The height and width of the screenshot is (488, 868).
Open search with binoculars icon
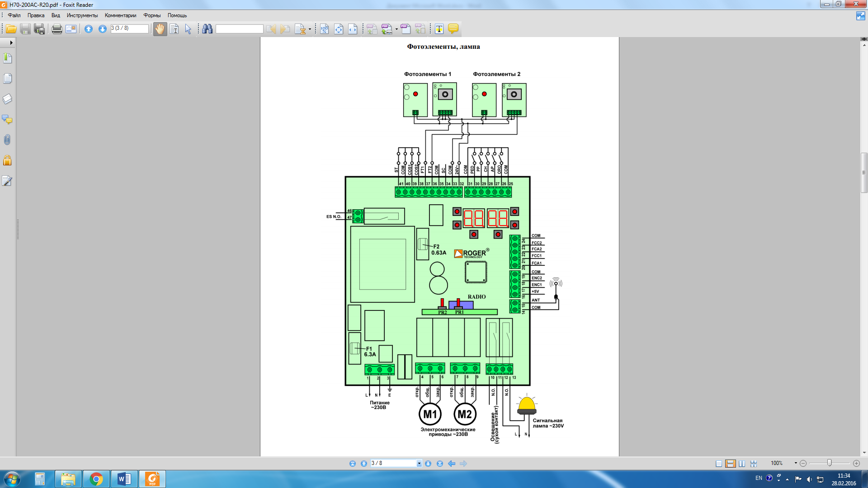tap(208, 29)
